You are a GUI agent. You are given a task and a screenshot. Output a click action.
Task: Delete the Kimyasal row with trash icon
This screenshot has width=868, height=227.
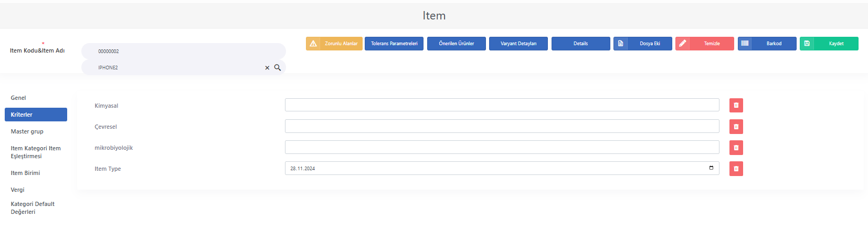[736, 106]
